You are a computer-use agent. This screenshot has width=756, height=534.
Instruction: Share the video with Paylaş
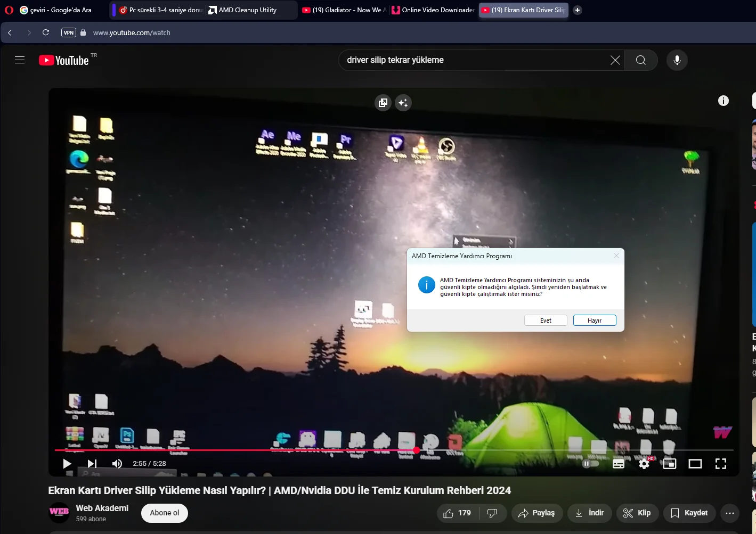(537, 513)
